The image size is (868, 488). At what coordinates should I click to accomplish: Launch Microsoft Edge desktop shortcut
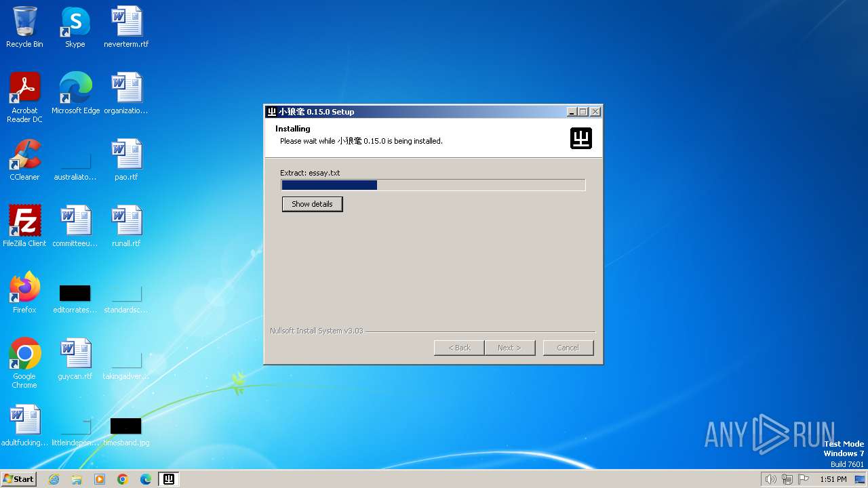point(75,94)
